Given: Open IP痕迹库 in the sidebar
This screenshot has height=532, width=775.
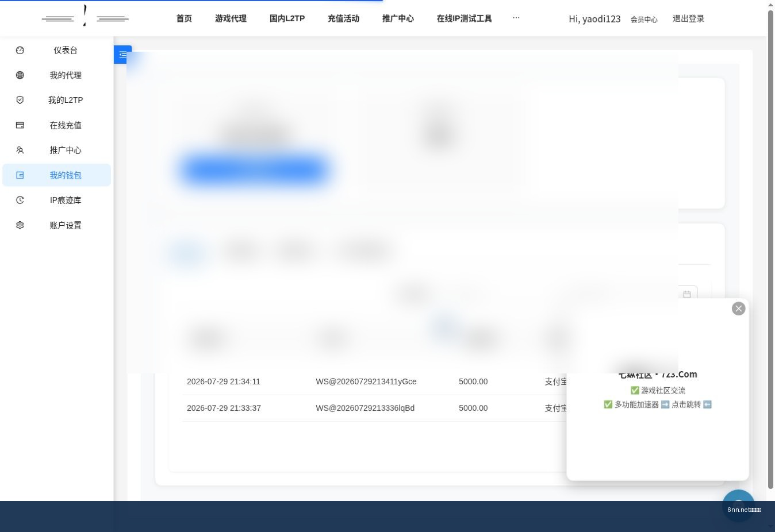Looking at the screenshot, I should click(x=56, y=200).
